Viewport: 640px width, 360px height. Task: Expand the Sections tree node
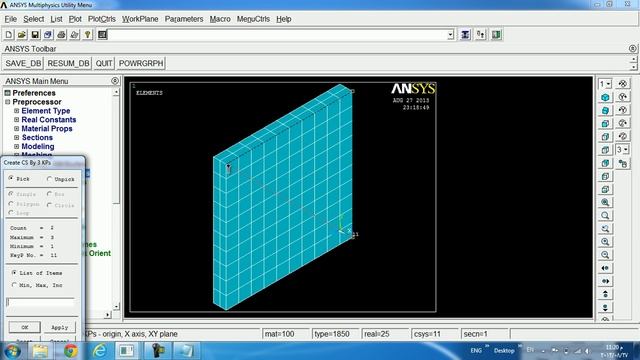point(16,138)
